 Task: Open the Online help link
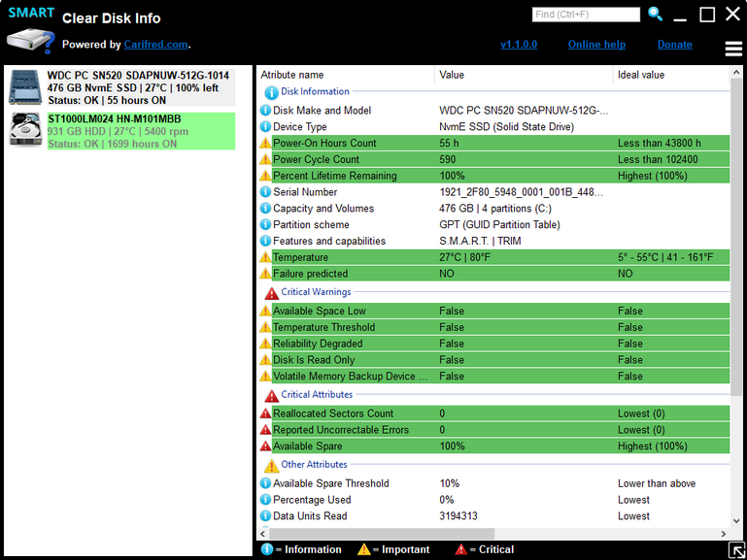596,45
